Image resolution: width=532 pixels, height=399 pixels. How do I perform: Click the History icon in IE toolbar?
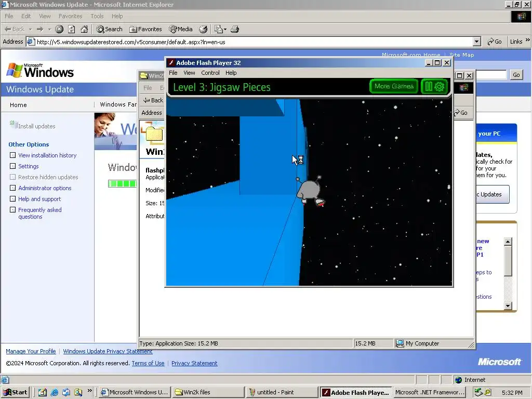pos(203,29)
